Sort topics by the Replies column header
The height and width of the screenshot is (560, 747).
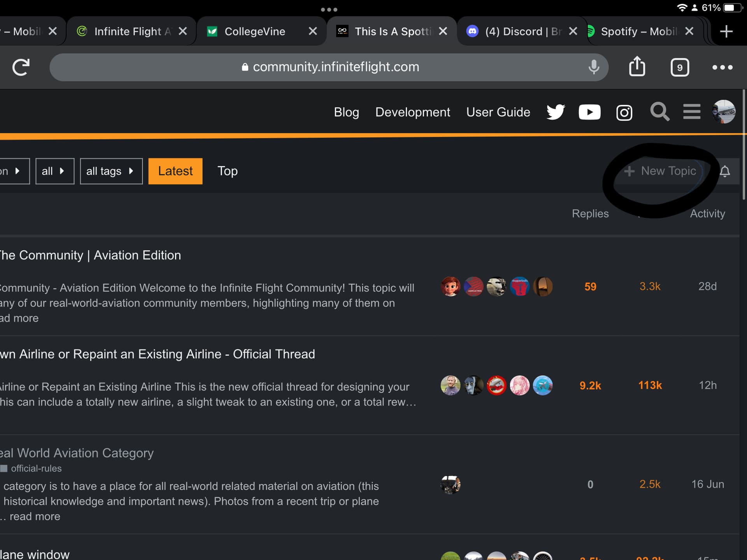(590, 213)
